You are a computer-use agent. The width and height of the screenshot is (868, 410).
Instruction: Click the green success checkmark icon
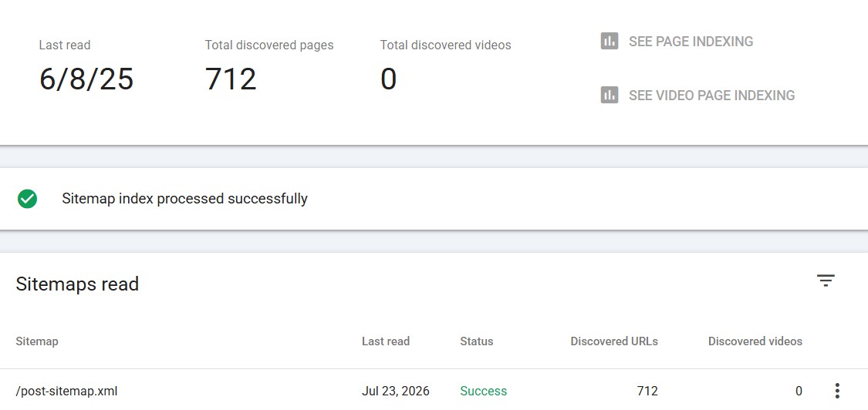click(27, 199)
